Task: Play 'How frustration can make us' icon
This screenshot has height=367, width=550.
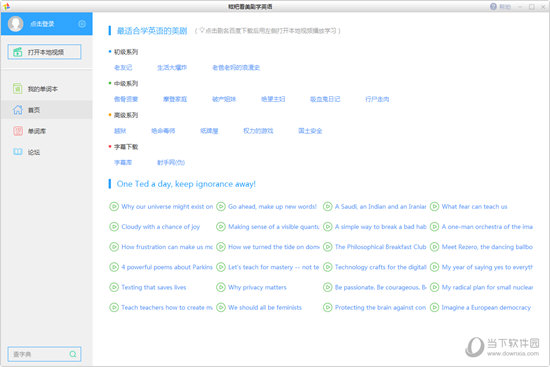Action: pyautogui.click(x=114, y=247)
